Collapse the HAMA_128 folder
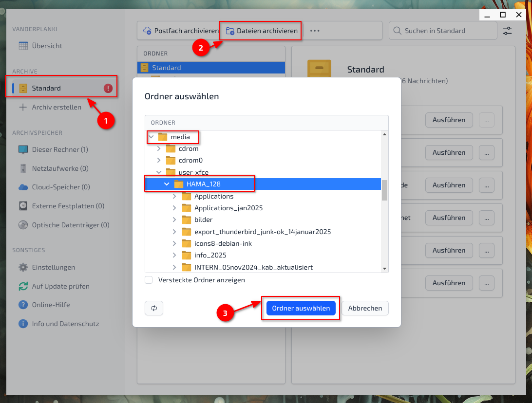Viewport: 532px width, 403px height. (x=167, y=184)
